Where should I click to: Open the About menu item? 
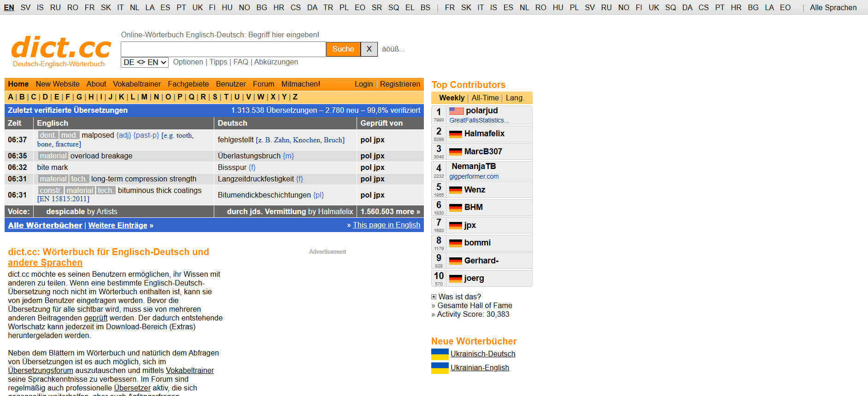(96, 84)
